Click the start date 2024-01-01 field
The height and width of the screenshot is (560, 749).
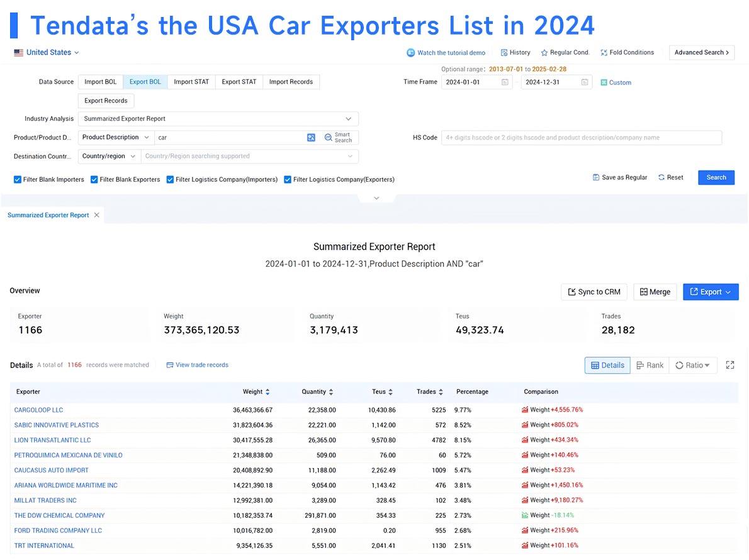click(x=476, y=82)
